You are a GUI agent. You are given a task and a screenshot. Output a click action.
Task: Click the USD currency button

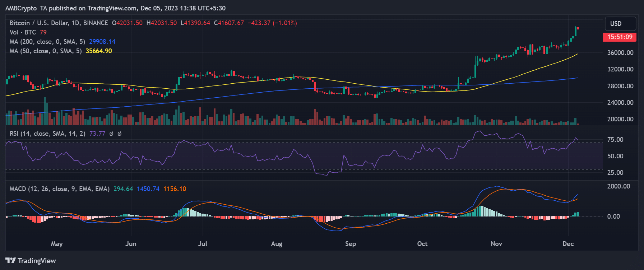tap(620, 24)
